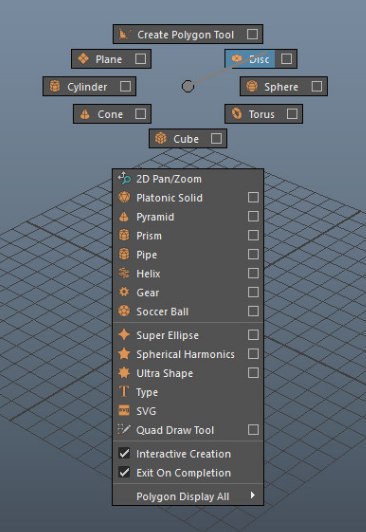The image size is (366, 532).
Task: Choose the Plane label in marking menu
Action: [x=109, y=59]
